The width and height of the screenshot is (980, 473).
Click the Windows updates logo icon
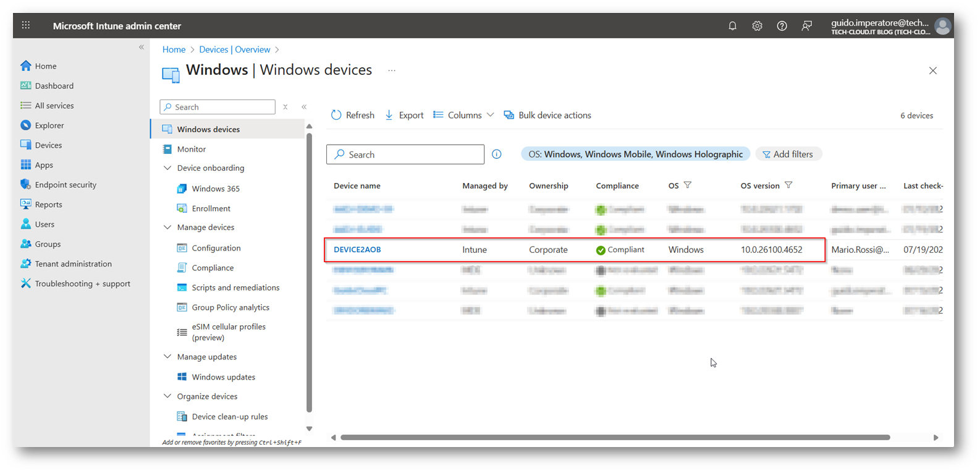pos(182,377)
